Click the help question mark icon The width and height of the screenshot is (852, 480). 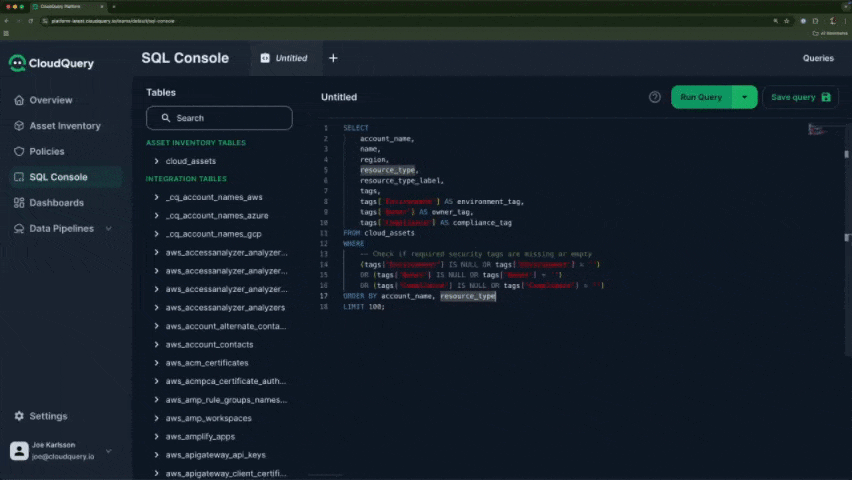(x=655, y=97)
